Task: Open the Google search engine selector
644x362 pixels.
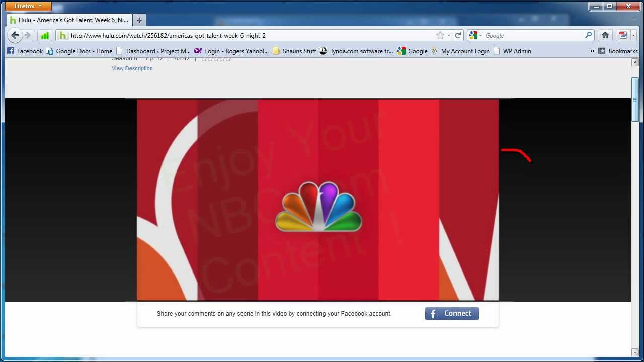Action: coord(475,35)
